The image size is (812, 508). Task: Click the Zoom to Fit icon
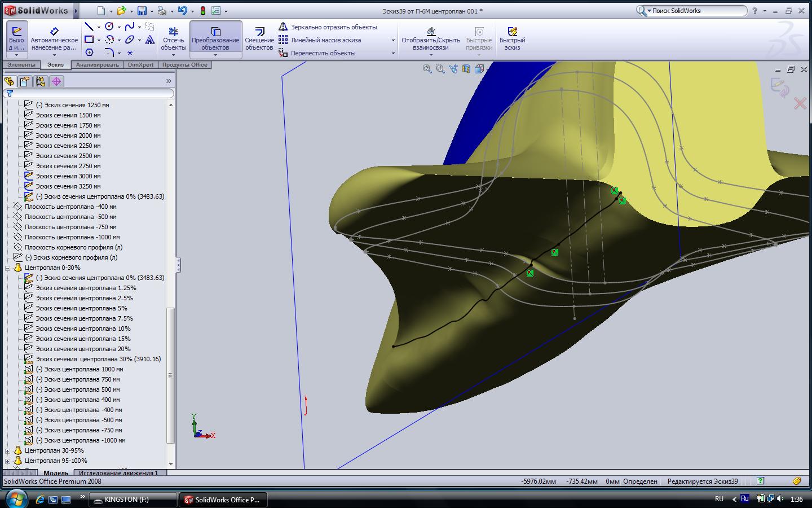tap(427, 69)
